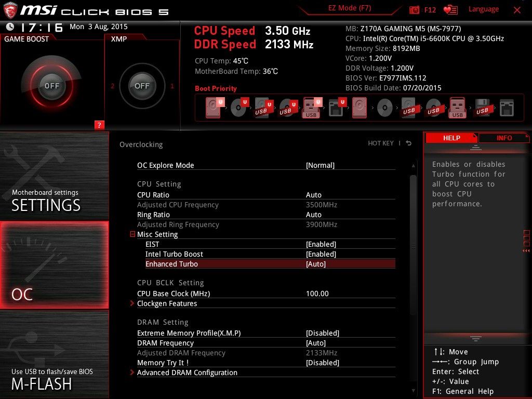Screen dimensions: 532x399
Task: Change Extreme Memory Profile Disabled value
Action: pyautogui.click(x=322, y=333)
